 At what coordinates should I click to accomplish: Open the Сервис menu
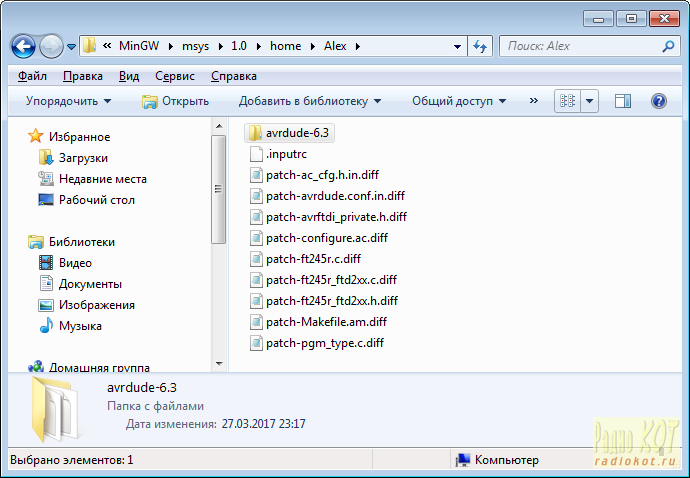[175, 76]
